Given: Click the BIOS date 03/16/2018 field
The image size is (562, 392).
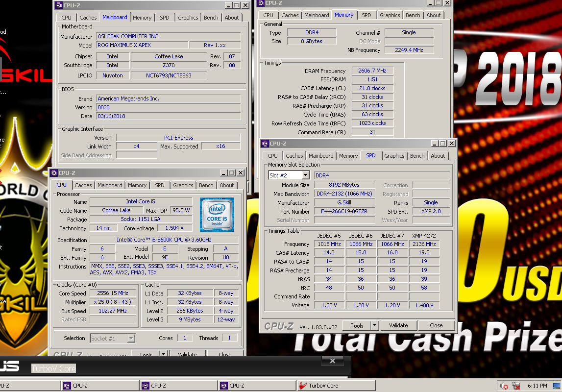Looking at the screenshot, I should (169, 116).
